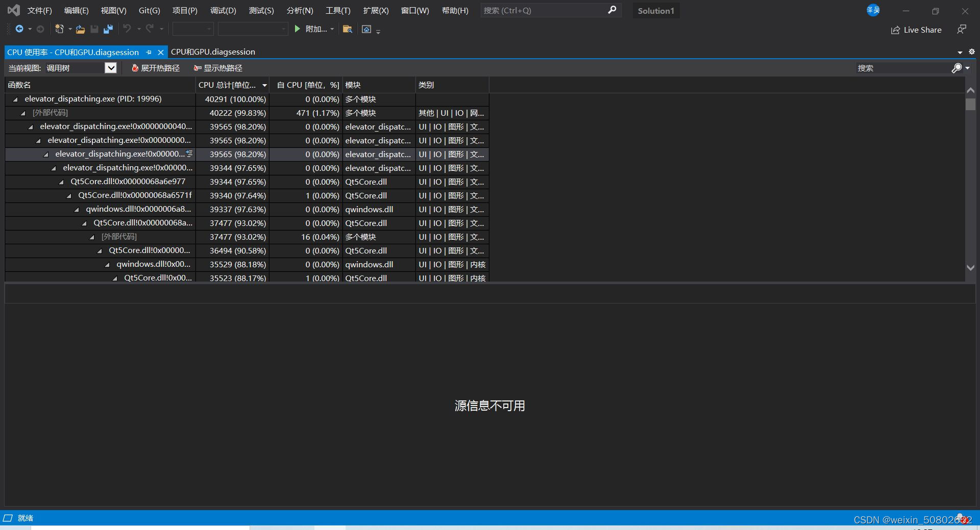Open the solution platform combo box

(253, 29)
